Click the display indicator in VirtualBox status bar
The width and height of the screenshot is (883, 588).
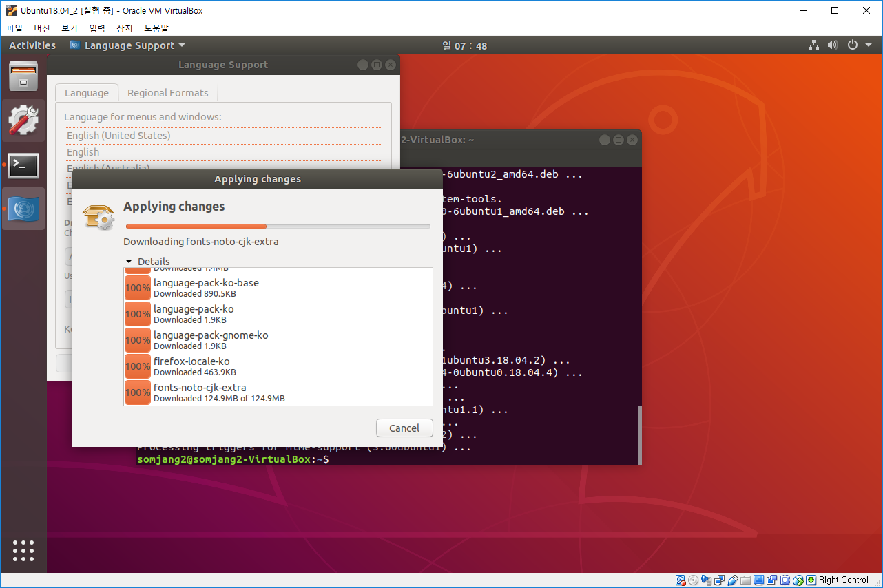pyautogui.click(x=759, y=580)
